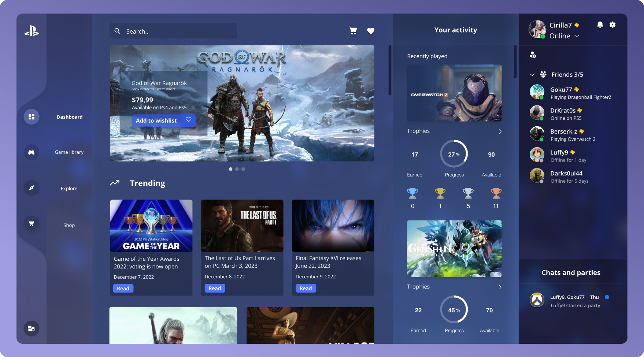Read The Last of Us article

pos(215,289)
